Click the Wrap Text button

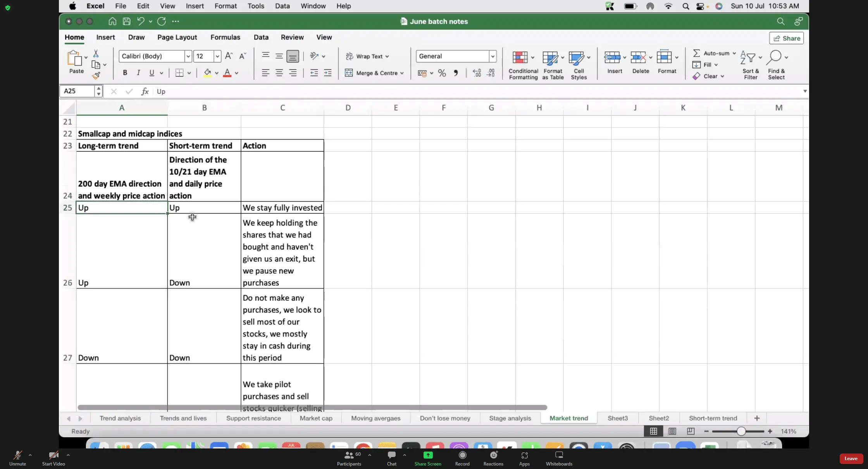(367, 56)
